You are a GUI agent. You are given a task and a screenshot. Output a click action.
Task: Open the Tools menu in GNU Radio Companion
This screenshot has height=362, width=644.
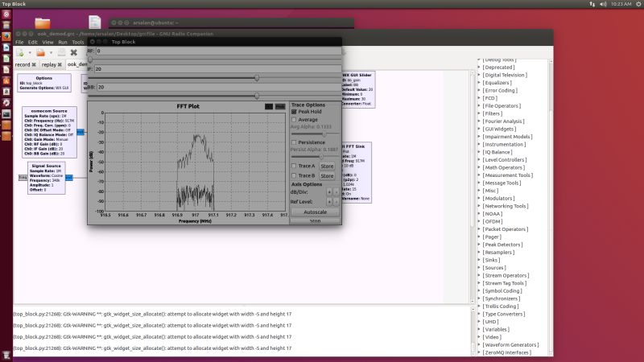pyautogui.click(x=77, y=42)
